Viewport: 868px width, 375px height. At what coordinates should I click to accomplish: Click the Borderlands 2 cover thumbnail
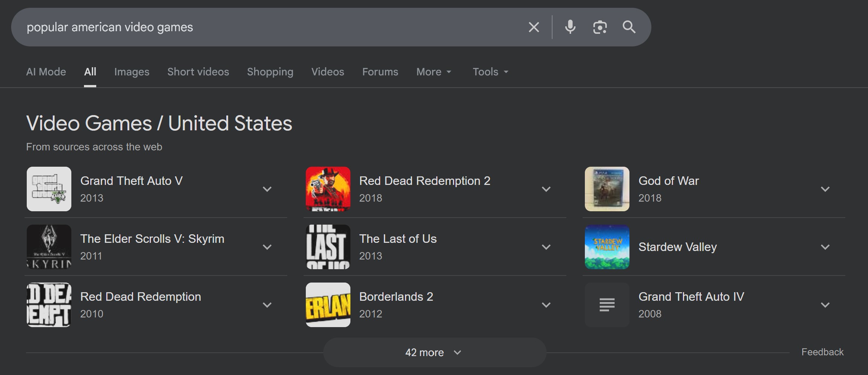tap(328, 305)
